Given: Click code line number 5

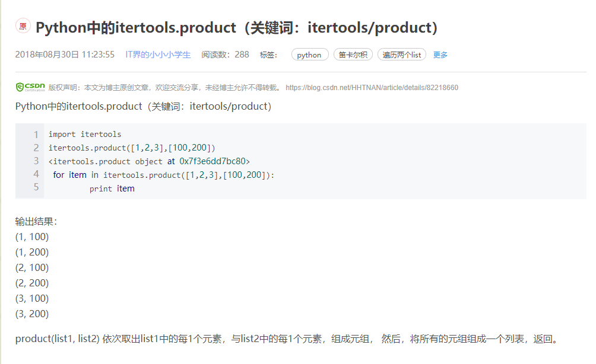Looking at the screenshot, I should (36, 187).
